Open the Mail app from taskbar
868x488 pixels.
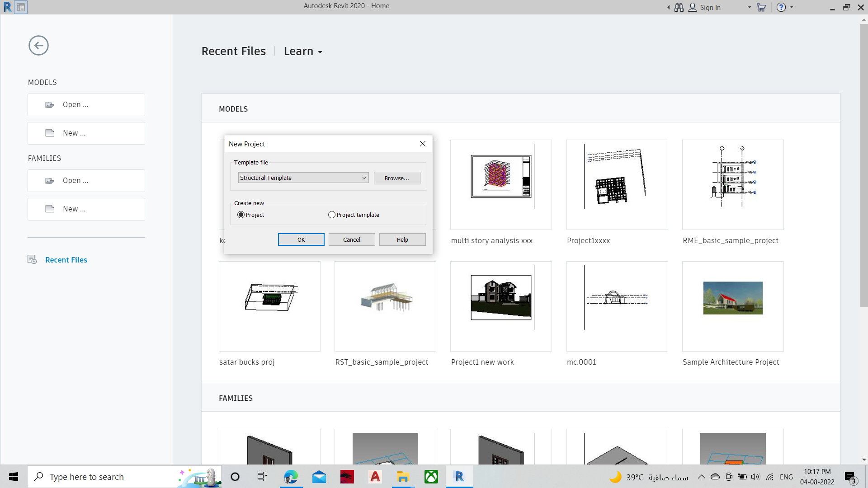click(x=319, y=477)
